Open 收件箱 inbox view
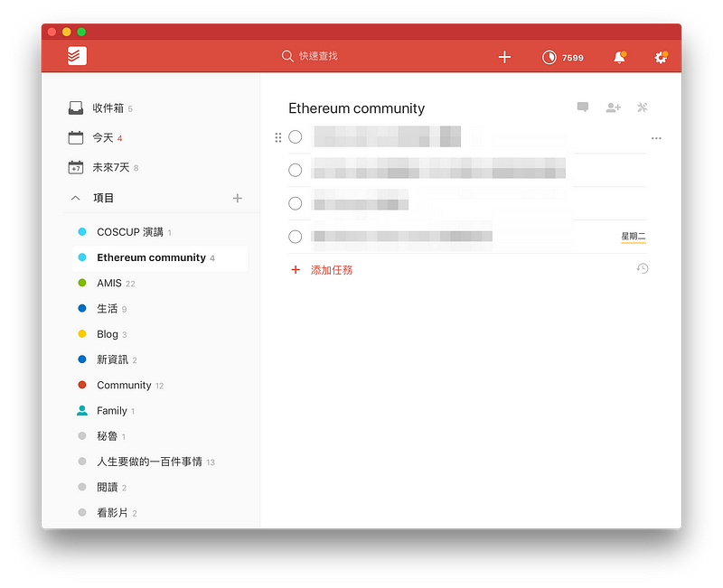 pos(108,108)
